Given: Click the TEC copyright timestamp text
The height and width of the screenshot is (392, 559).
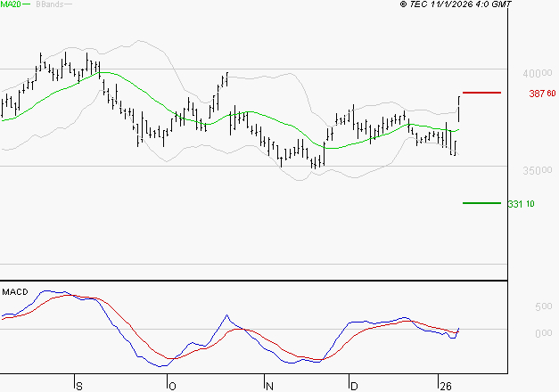Looking at the screenshot, I should click(456, 4).
